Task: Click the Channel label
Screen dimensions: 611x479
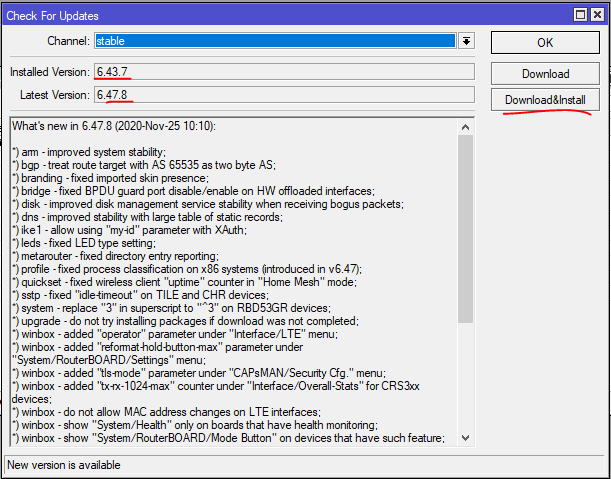Action: point(69,41)
